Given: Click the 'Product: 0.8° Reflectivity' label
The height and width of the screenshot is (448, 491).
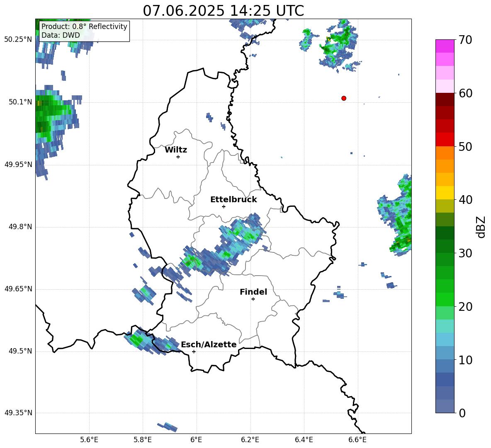Looking at the screenshot, I should click(84, 27).
